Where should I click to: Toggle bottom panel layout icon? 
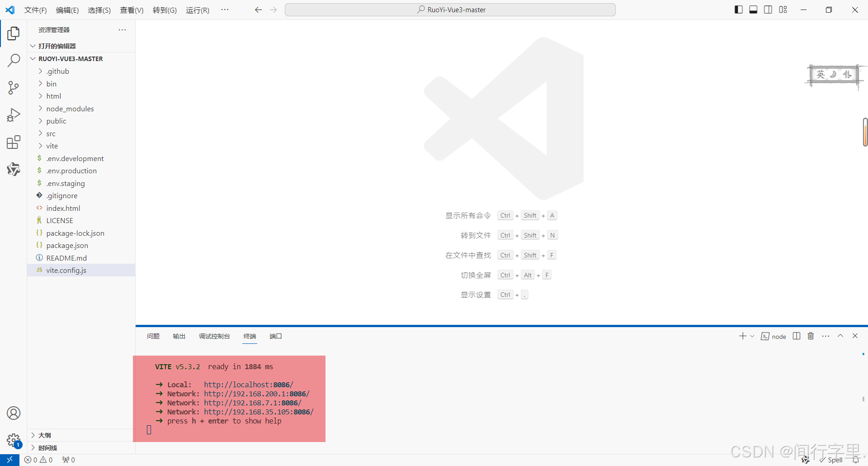tap(753, 10)
